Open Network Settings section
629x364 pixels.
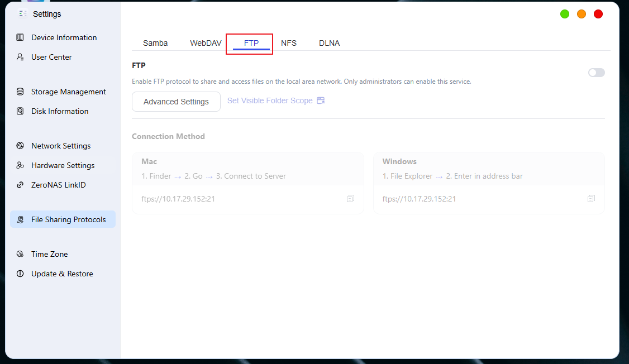tap(63, 146)
